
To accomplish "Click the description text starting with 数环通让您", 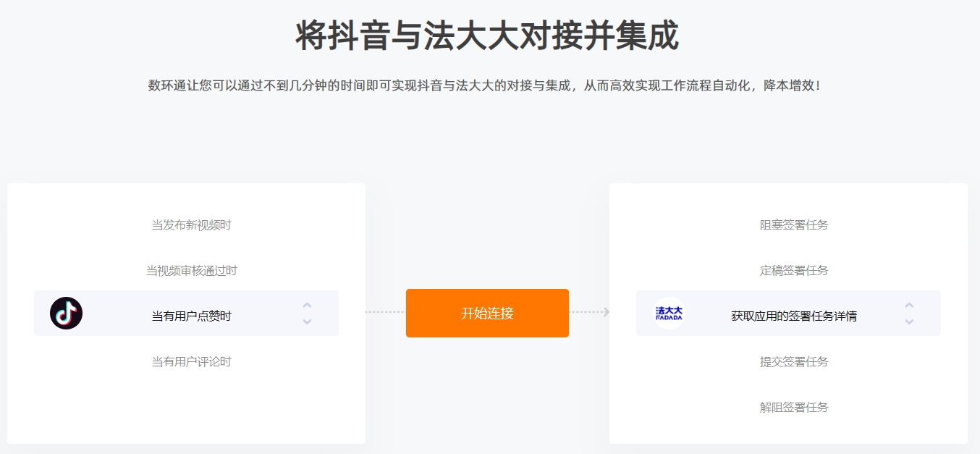I will coord(485,85).
